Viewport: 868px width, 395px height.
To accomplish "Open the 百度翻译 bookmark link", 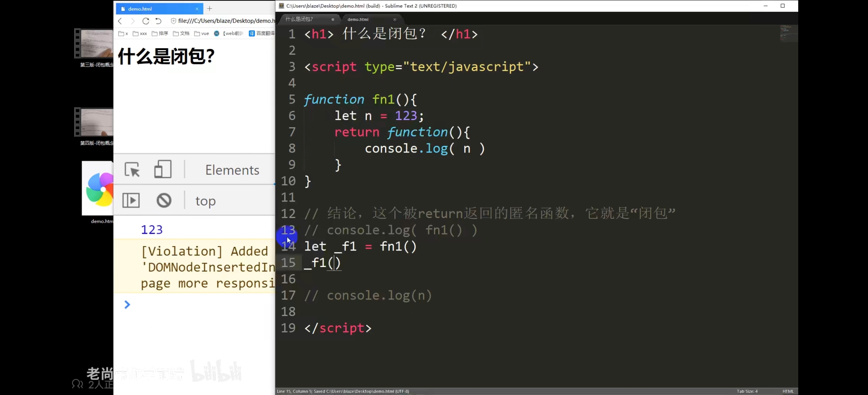I will pyautogui.click(x=262, y=34).
